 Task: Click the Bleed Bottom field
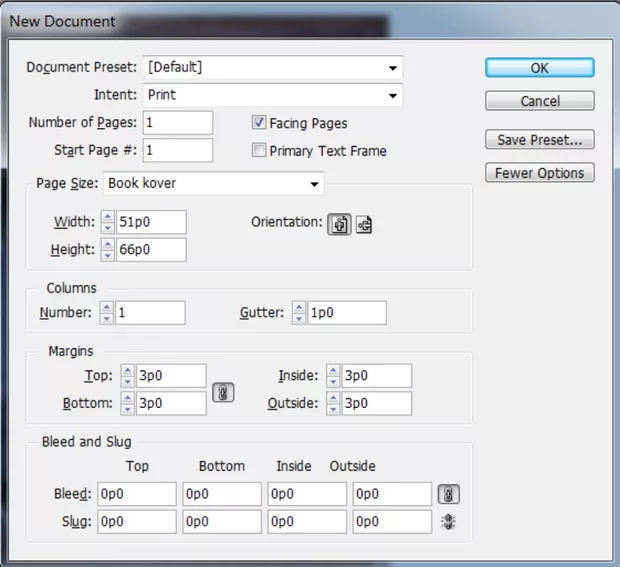coord(222,494)
